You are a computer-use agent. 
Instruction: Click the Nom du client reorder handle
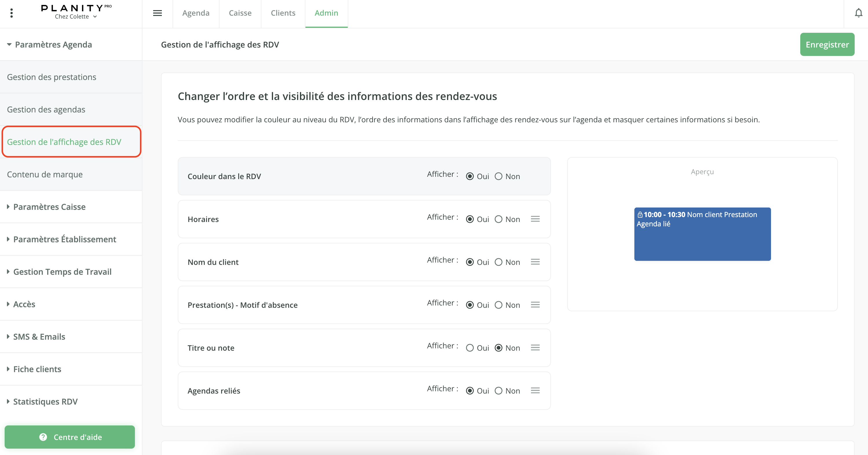coord(535,262)
